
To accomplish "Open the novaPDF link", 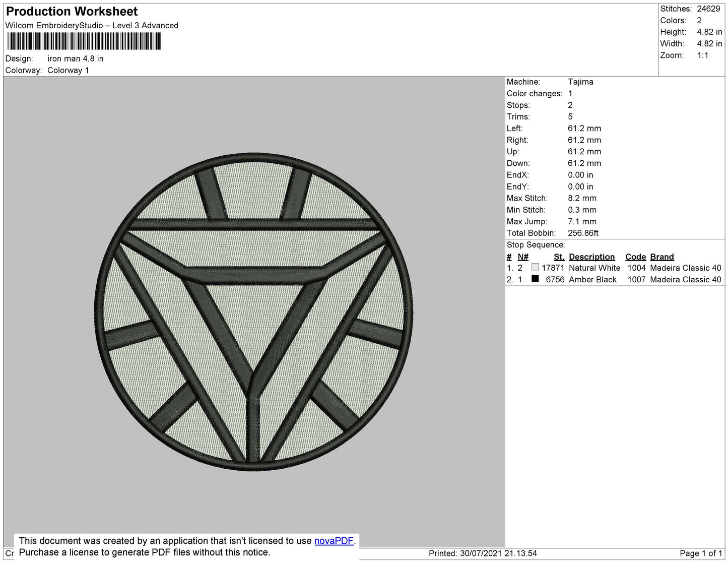I will click(334, 541).
